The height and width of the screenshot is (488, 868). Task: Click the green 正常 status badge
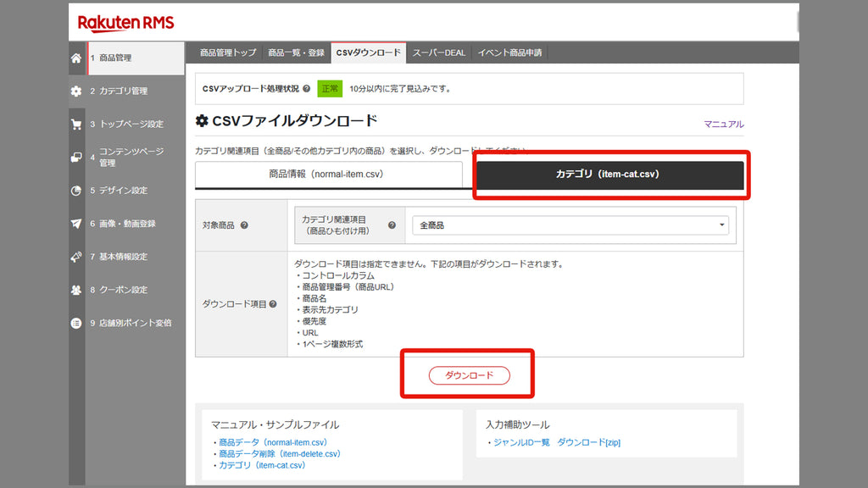[330, 88]
